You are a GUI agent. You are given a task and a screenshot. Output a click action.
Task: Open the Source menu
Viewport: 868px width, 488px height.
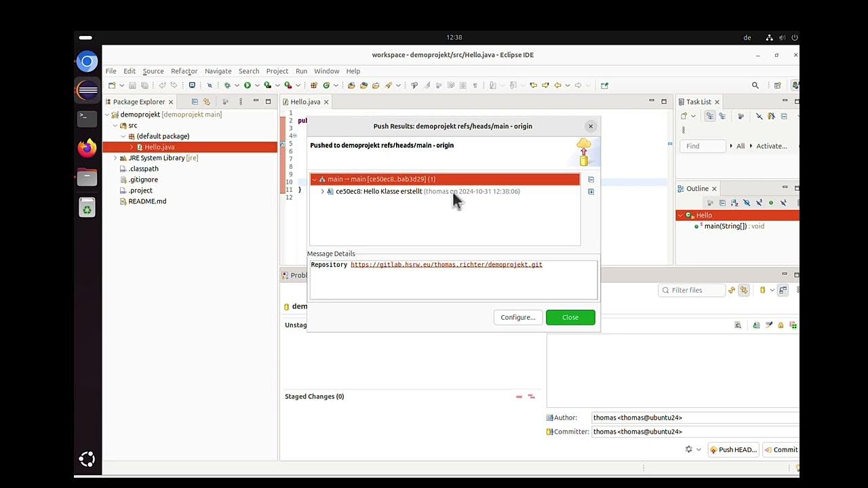tap(153, 71)
